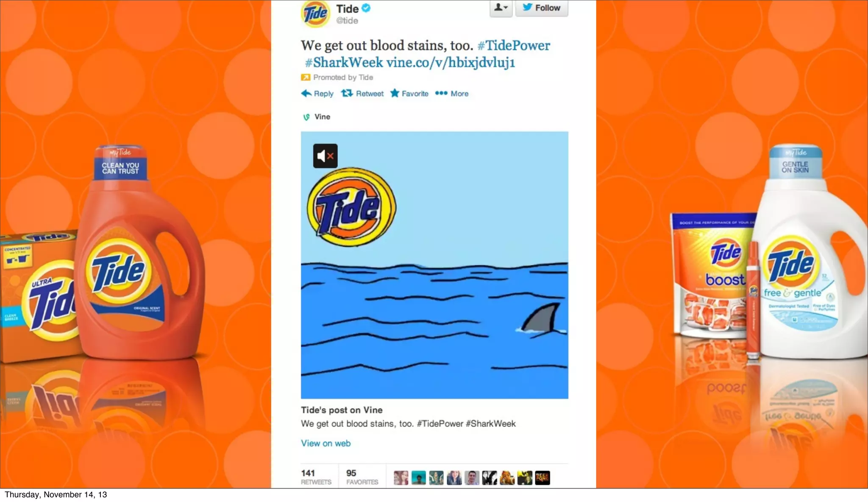The height and width of the screenshot is (502, 868).
Task: Retweet this Tide tweet
Action: (362, 93)
